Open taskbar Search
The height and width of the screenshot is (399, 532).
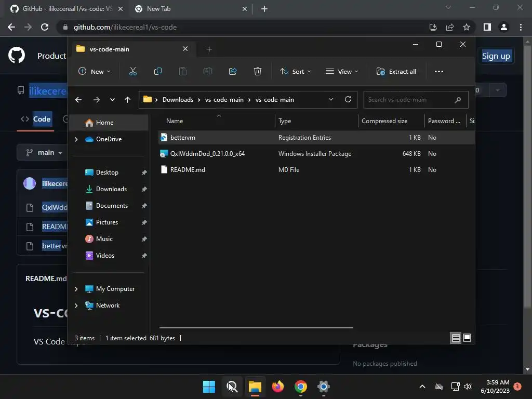tap(232, 387)
